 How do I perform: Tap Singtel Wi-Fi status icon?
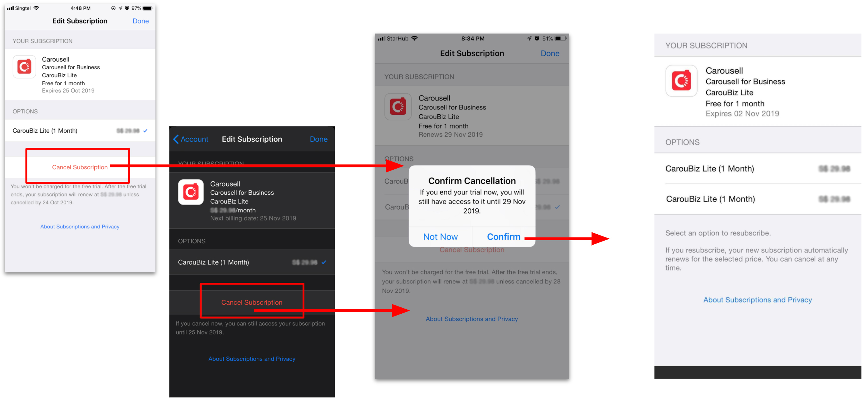pyautogui.click(x=37, y=8)
